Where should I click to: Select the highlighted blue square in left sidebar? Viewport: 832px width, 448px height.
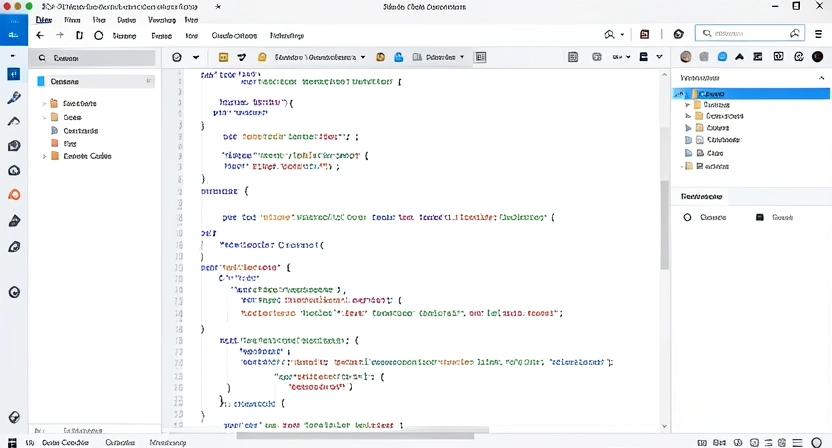tap(14, 74)
